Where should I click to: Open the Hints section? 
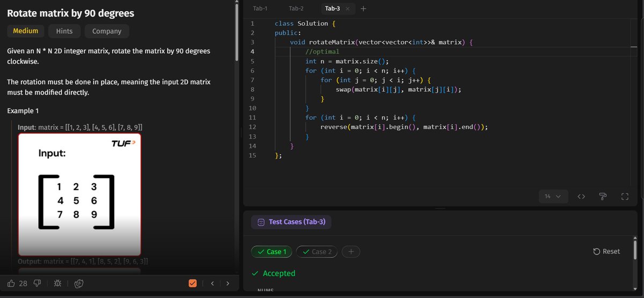[x=64, y=31]
